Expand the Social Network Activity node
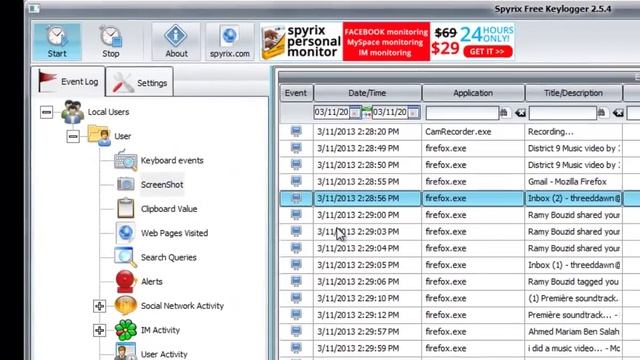The height and width of the screenshot is (360, 640). (100, 306)
